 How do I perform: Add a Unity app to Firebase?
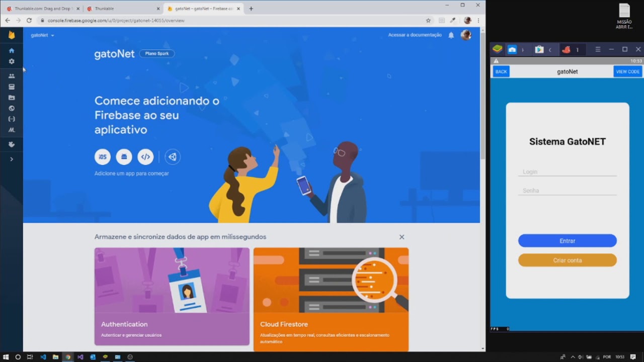(173, 157)
